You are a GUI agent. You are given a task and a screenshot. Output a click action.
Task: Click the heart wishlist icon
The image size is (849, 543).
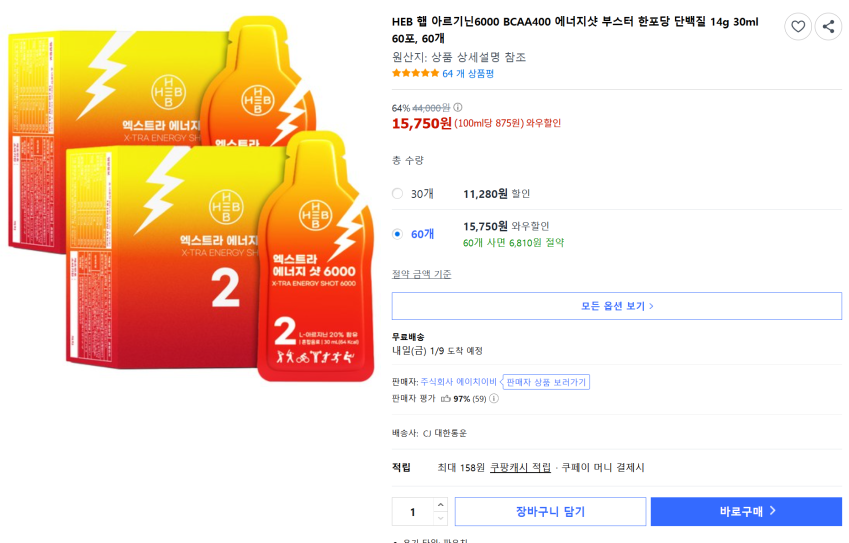pos(798,27)
